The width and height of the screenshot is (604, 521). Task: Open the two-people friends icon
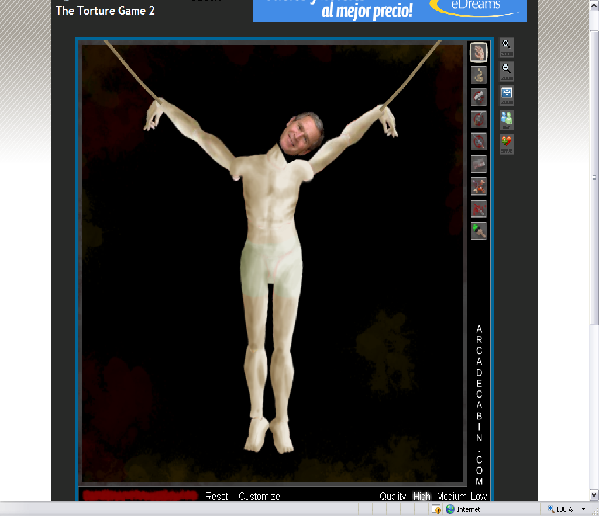507,119
